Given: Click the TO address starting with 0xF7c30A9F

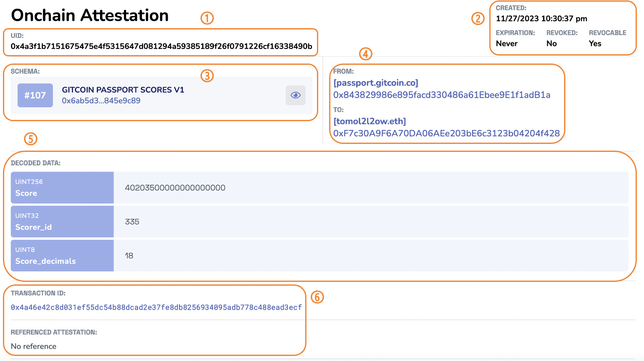Looking at the screenshot, I should [x=446, y=133].
